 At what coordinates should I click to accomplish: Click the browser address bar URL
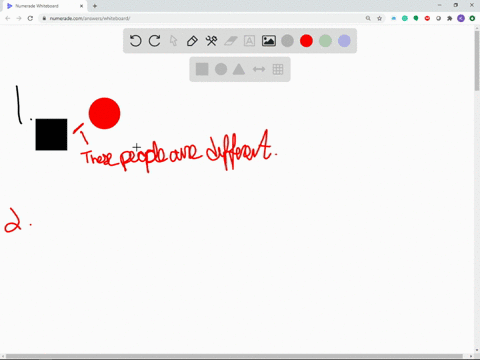tap(90, 18)
